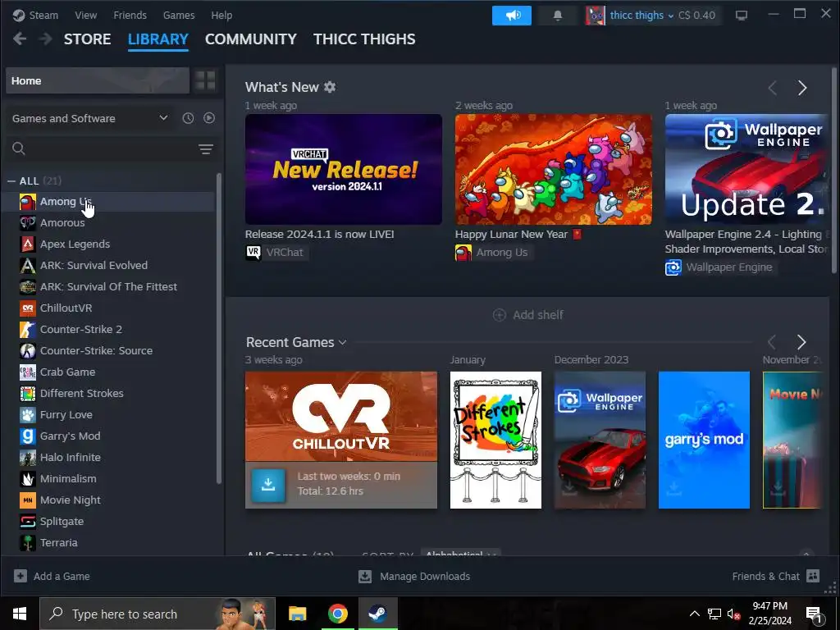Switch library to grid collections view
Screen dimensions: 840x630
pyautogui.click(x=205, y=80)
